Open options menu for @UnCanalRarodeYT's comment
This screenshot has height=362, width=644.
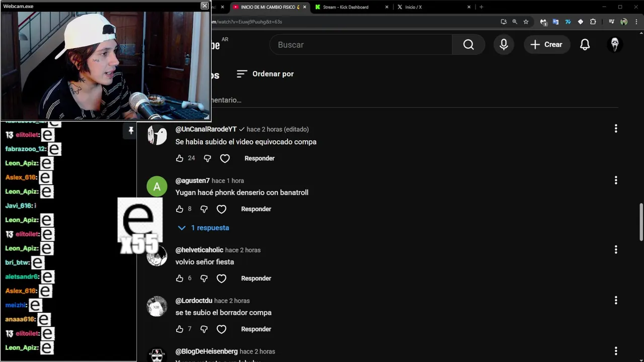(x=616, y=129)
